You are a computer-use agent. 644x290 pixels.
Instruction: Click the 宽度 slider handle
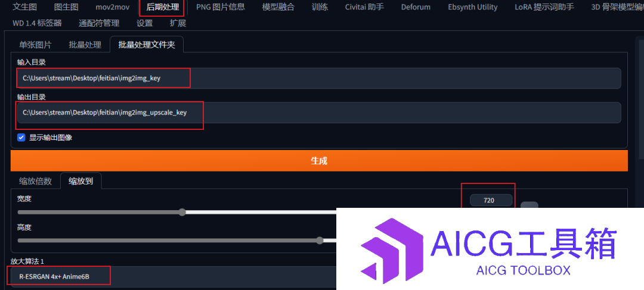pyautogui.click(x=182, y=212)
